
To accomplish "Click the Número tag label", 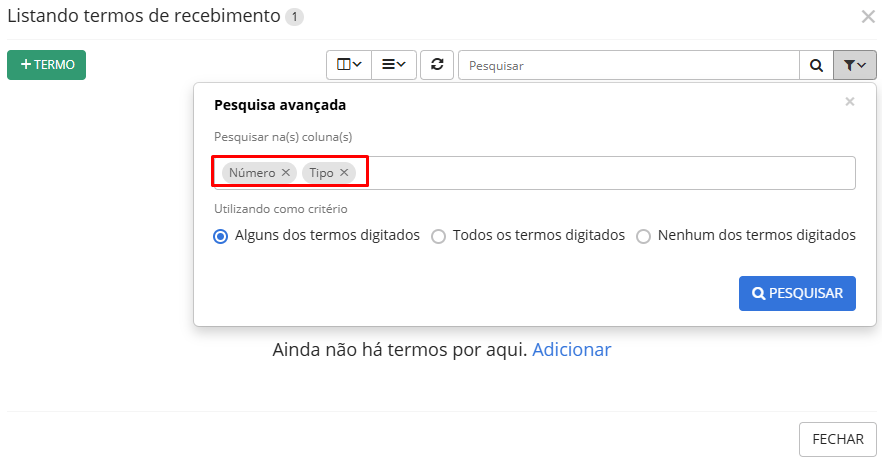I will (252, 173).
